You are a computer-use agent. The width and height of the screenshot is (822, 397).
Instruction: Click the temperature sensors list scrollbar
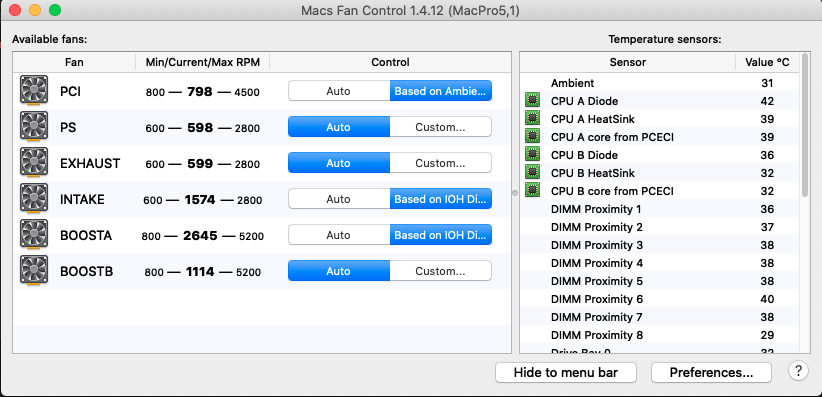click(x=805, y=137)
